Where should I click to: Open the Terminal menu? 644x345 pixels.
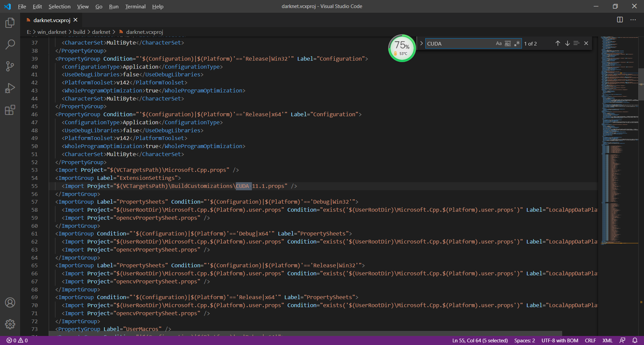135,6
